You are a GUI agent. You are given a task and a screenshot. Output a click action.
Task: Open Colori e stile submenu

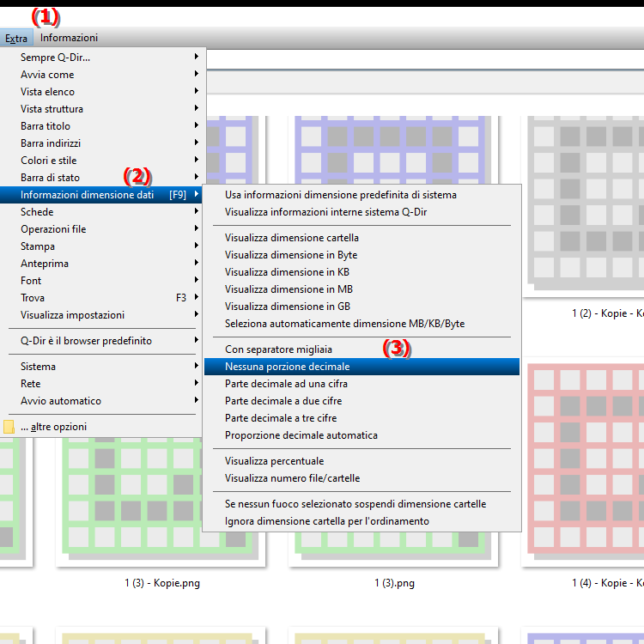[x=101, y=161]
